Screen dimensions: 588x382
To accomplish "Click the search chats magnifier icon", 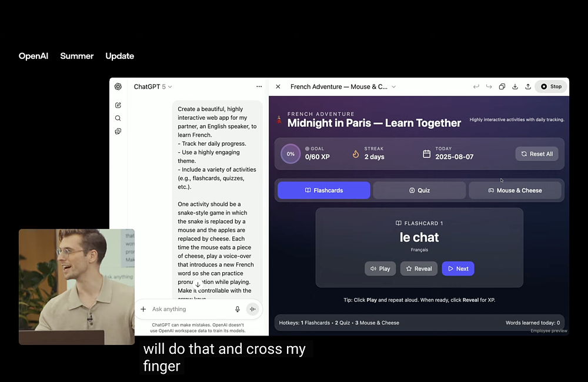I will (x=118, y=118).
